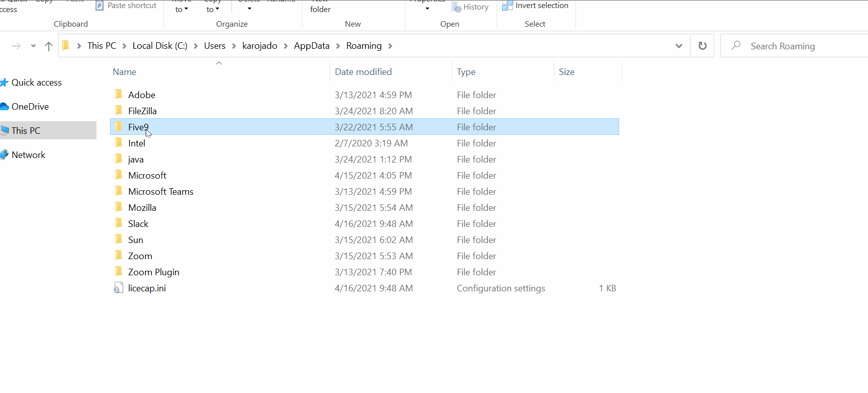Select the Mozilla folder name
868x393 pixels.
coord(142,207)
